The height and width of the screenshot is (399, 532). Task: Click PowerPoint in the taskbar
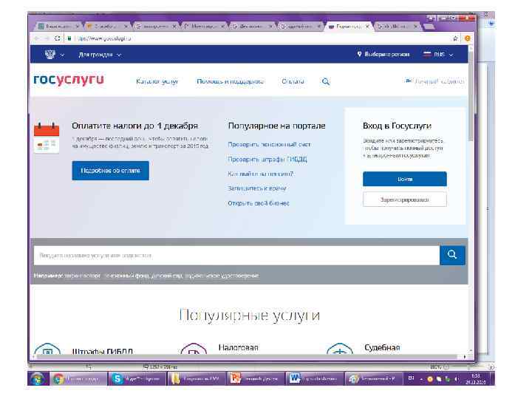click(256, 378)
